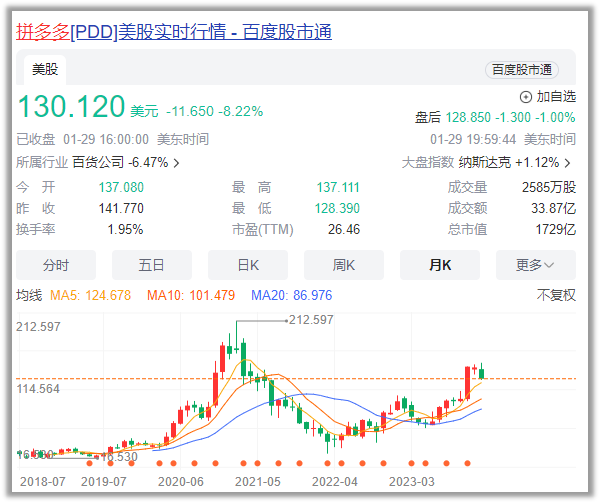
Task: Click the current price 130.120
Action: pos(71,106)
